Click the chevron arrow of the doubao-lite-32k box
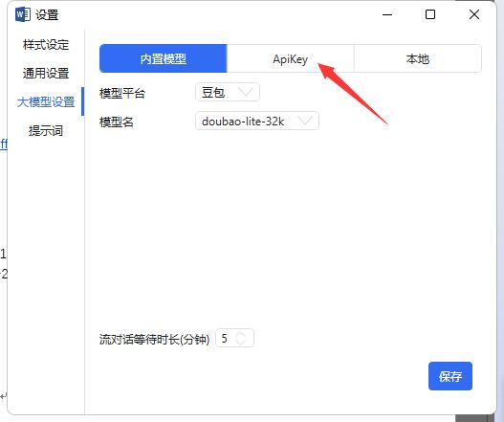This screenshot has width=504, height=422. click(305, 121)
